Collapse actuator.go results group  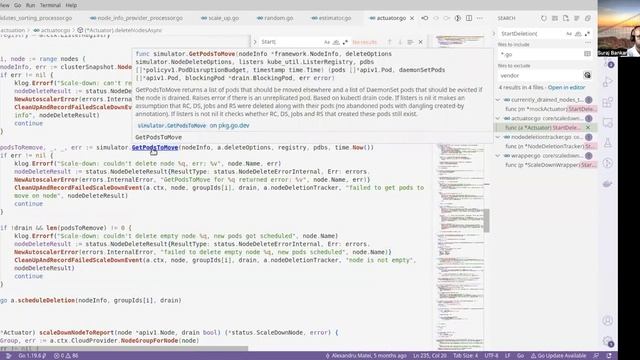498,118
